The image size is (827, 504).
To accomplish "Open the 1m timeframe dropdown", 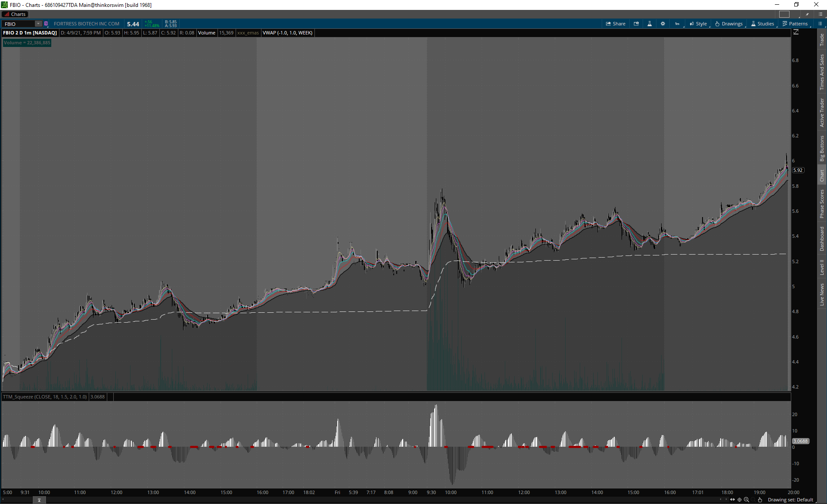I will (x=677, y=24).
